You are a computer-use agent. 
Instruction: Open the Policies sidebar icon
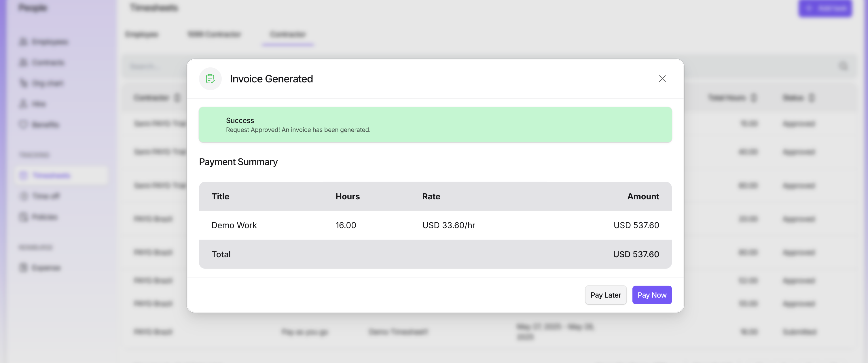click(23, 217)
